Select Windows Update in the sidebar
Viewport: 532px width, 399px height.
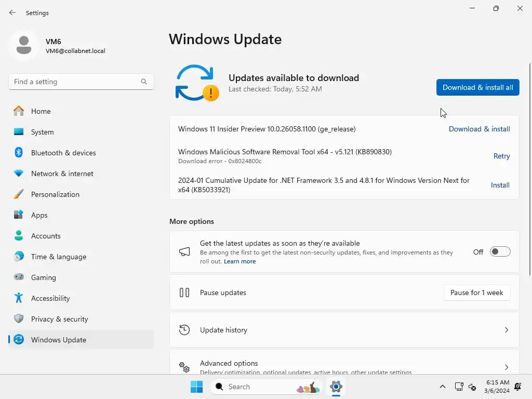(x=81, y=340)
